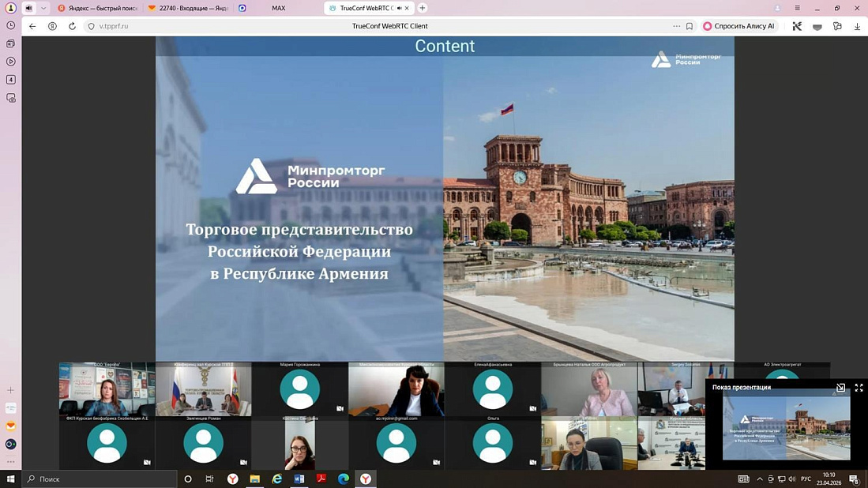Pop out the presentation preview window
Image resolution: width=868 pixels, height=488 pixels.
840,388
